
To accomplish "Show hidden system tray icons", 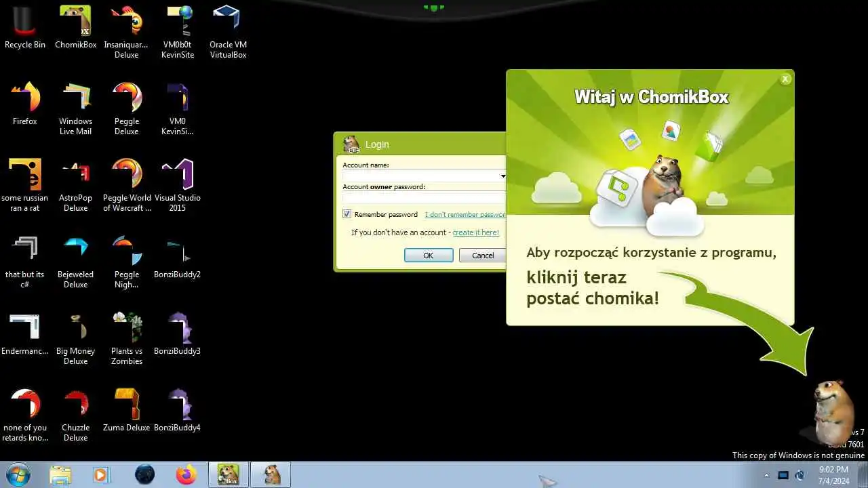I will (767, 476).
